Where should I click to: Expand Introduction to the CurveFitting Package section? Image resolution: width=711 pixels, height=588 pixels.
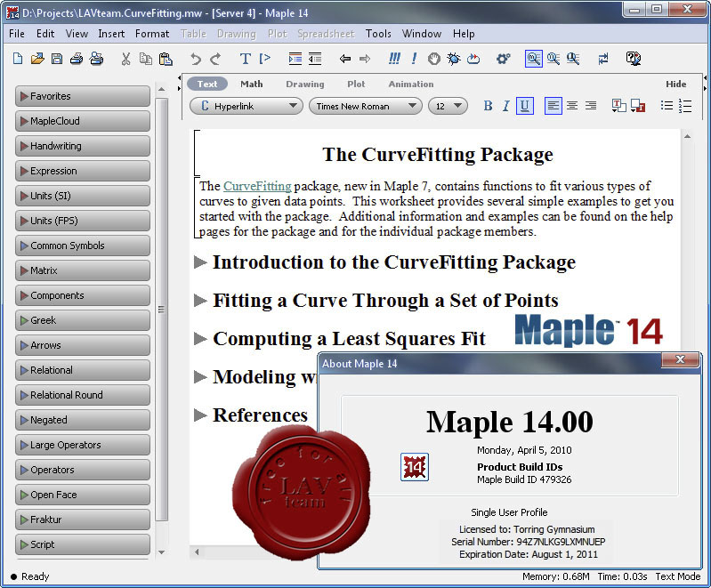200,262
